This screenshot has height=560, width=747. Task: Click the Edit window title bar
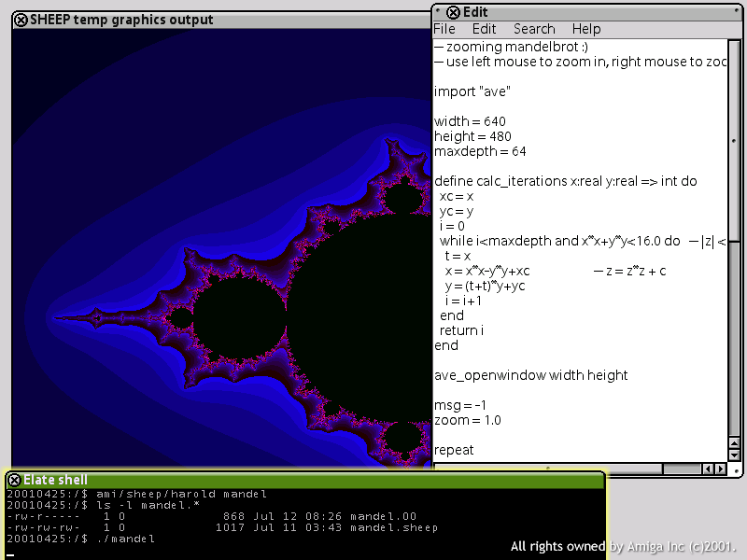tap(598, 12)
